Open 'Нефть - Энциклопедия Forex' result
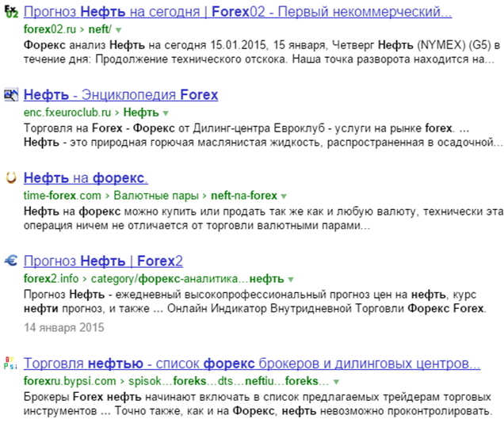Viewport: 504px width, 423px height. coord(121,95)
